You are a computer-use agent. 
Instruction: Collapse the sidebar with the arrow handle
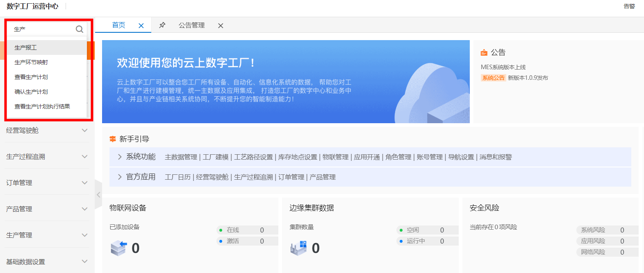pos(98,194)
